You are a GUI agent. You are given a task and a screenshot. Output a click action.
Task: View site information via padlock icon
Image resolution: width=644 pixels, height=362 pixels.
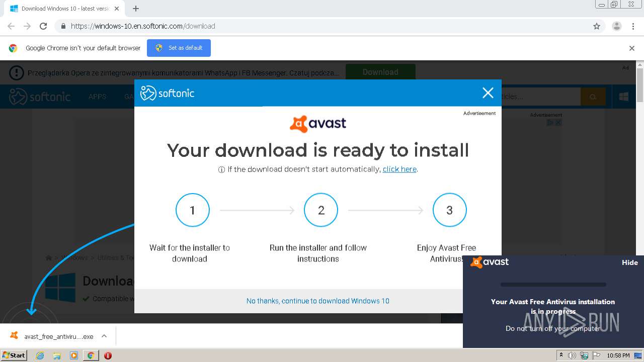(63, 26)
